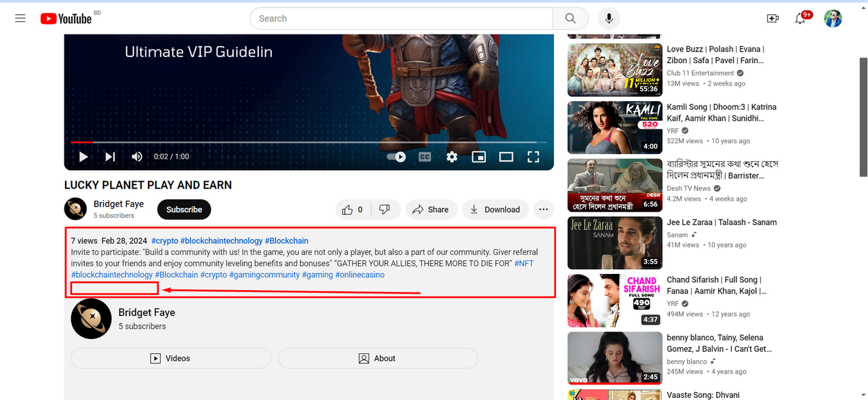Open the more actions three-dot menu
868x400 pixels.
(543, 209)
